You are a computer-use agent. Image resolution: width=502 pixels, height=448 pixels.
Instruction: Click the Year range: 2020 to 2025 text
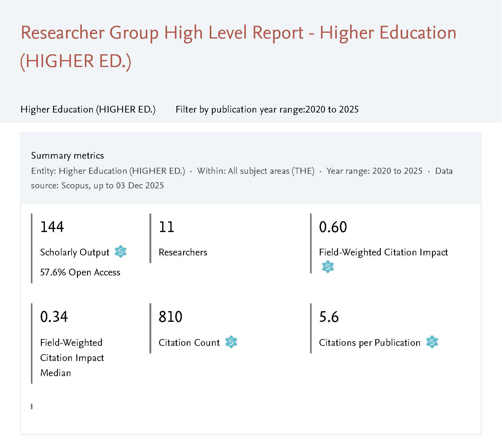click(374, 171)
